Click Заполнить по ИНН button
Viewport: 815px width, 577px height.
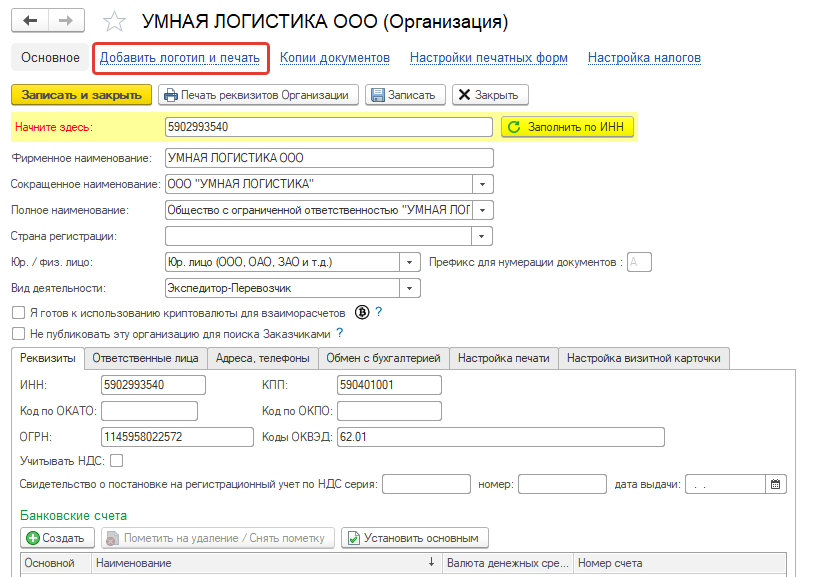coord(567,127)
